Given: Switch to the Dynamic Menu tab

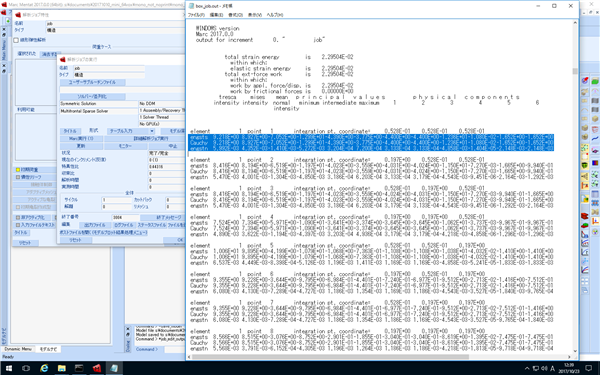Looking at the screenshot, I should point(18,349).
